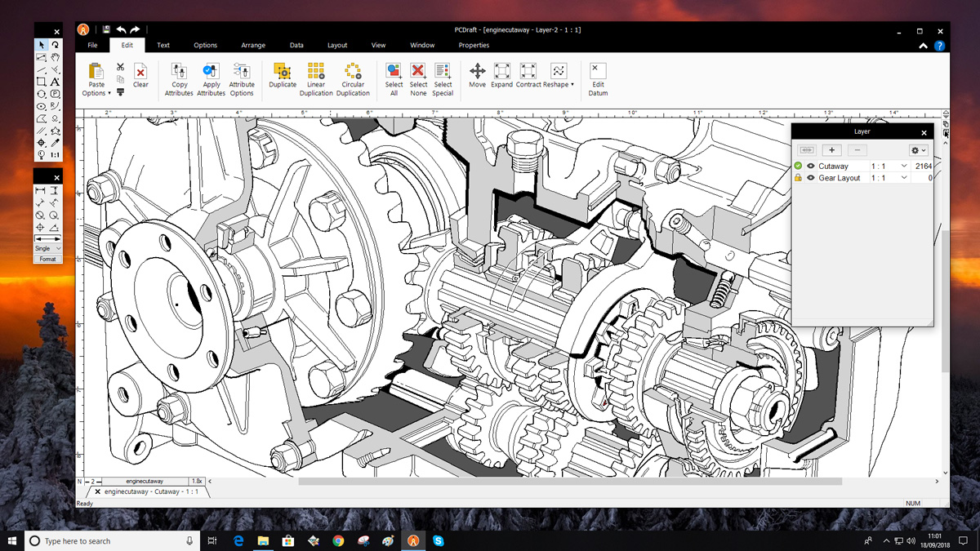This screenshot has height=551, width=980.
Task: Select the text tool in the tool palette
Action: 55,82
